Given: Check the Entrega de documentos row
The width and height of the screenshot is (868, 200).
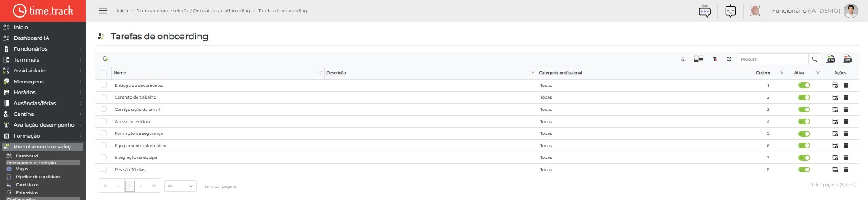Looking at the screenshot, I should (x=104, y=85).
